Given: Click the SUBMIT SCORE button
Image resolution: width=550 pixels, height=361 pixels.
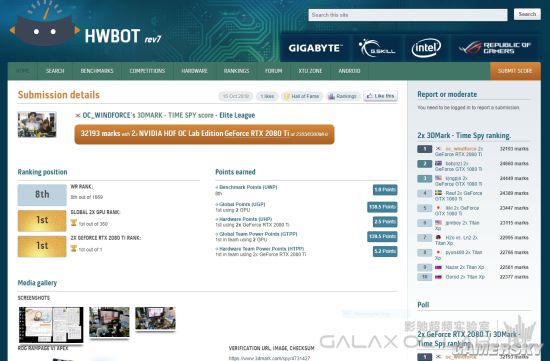Looking at the screenshot, I should click(515, 71).
